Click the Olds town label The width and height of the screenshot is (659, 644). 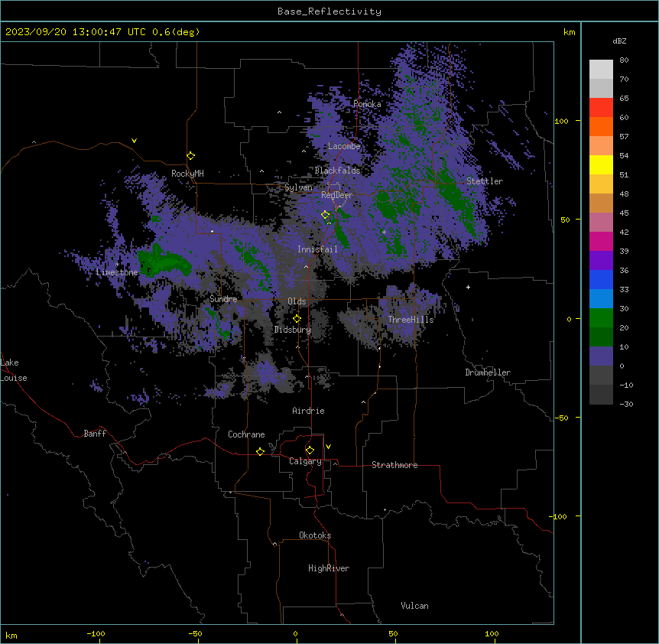297,301
